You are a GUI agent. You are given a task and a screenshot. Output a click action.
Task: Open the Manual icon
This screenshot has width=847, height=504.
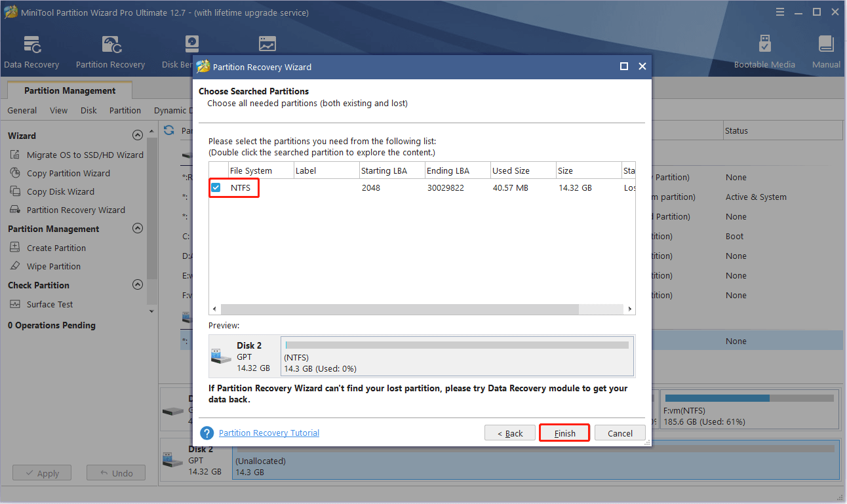tap(826, 52)
